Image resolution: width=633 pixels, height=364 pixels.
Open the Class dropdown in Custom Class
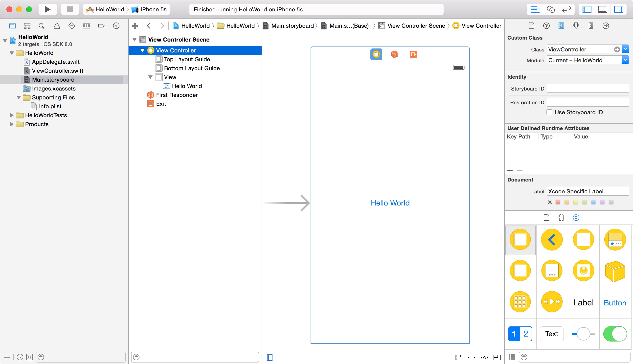coord(625,49)
